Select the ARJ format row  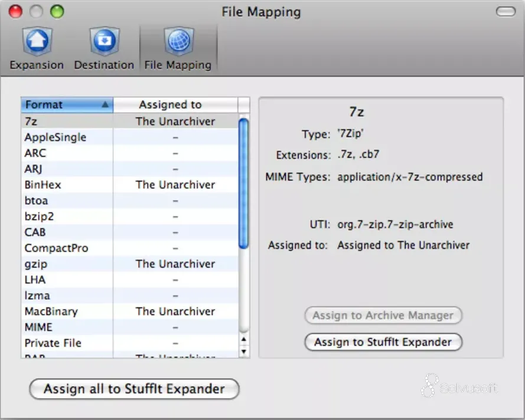tap(129, 169)
